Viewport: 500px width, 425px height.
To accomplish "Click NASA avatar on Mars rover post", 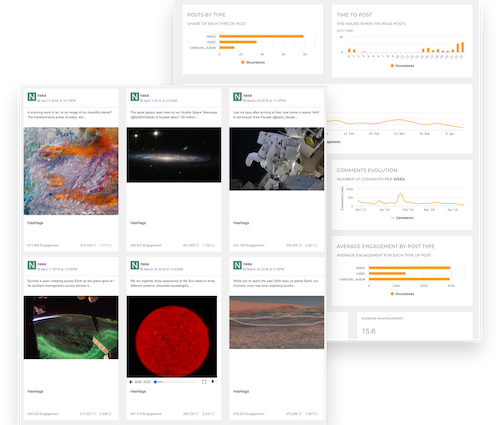I will (237, 265).
